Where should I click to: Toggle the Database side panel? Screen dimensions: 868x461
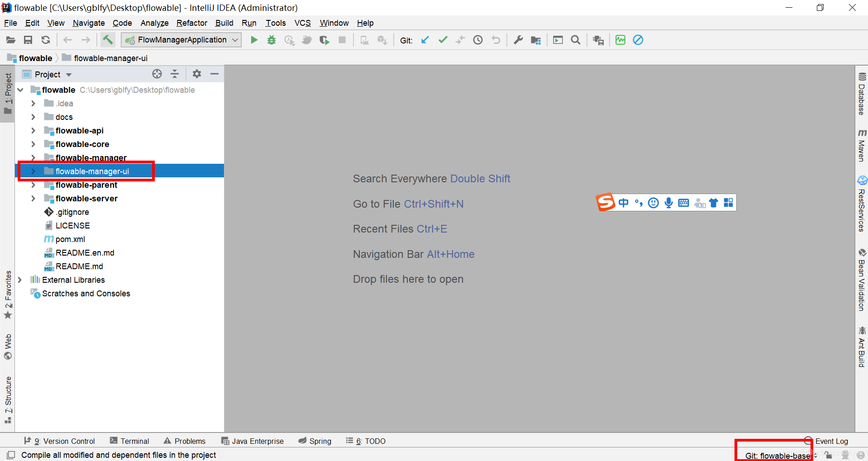click(862, 94)
